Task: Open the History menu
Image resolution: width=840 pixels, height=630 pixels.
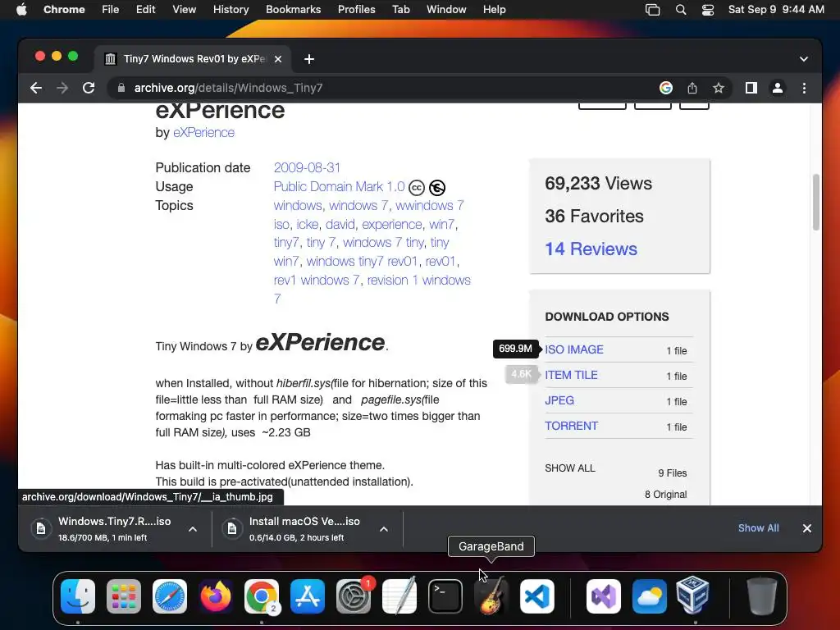Action: click(231, 10)
